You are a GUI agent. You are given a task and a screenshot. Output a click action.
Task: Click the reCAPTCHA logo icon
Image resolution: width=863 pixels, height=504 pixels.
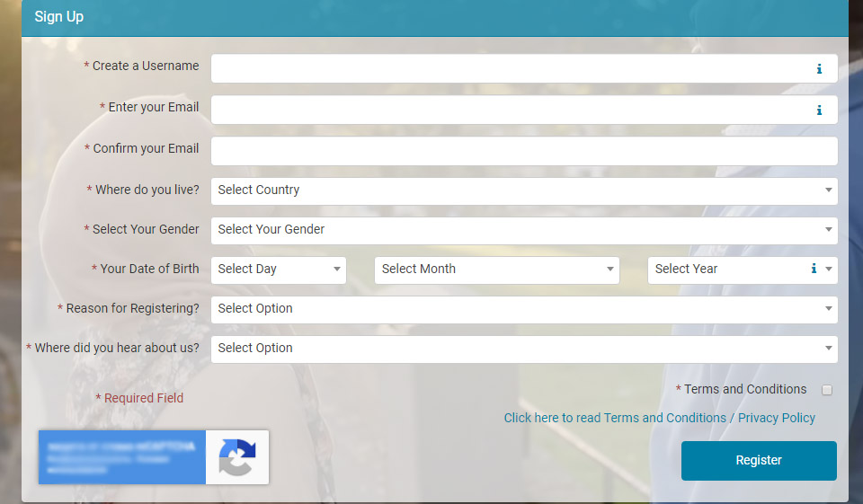237,457
